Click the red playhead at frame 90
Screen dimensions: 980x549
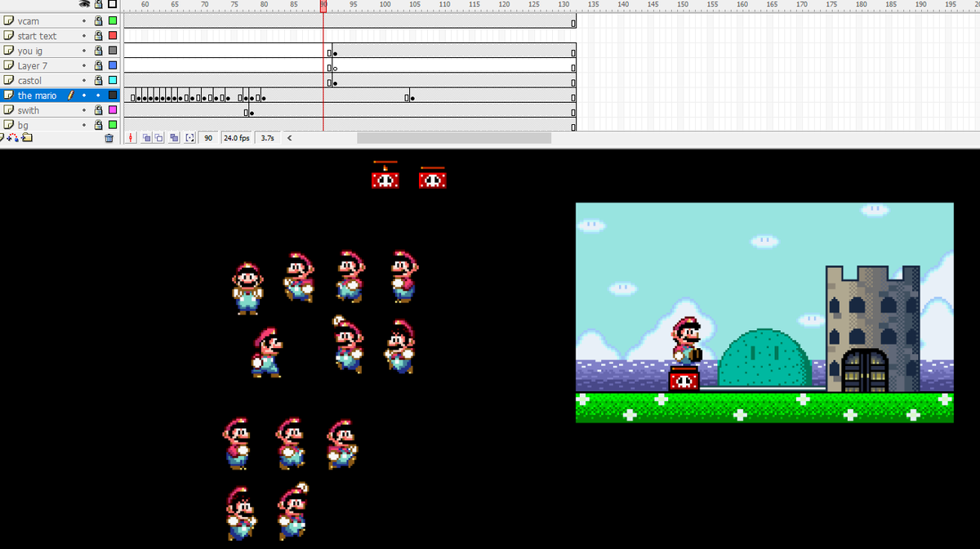pyautogui.click(x=323, y=5)
